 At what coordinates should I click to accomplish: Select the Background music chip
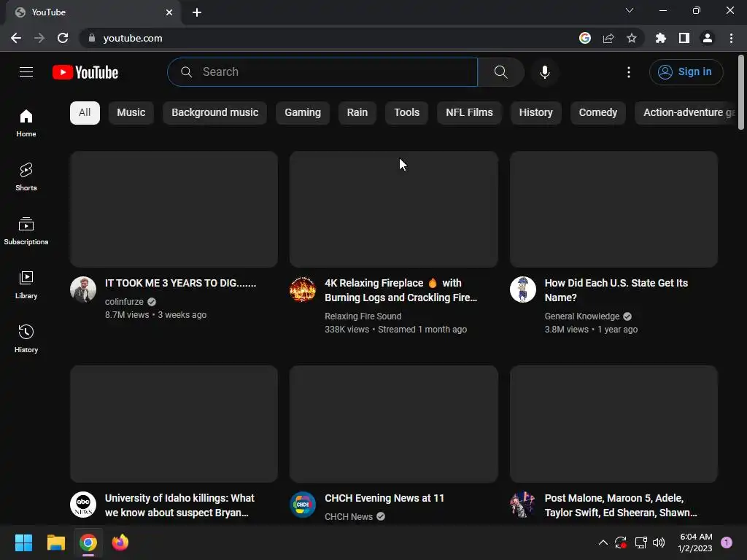coord(215,113)
